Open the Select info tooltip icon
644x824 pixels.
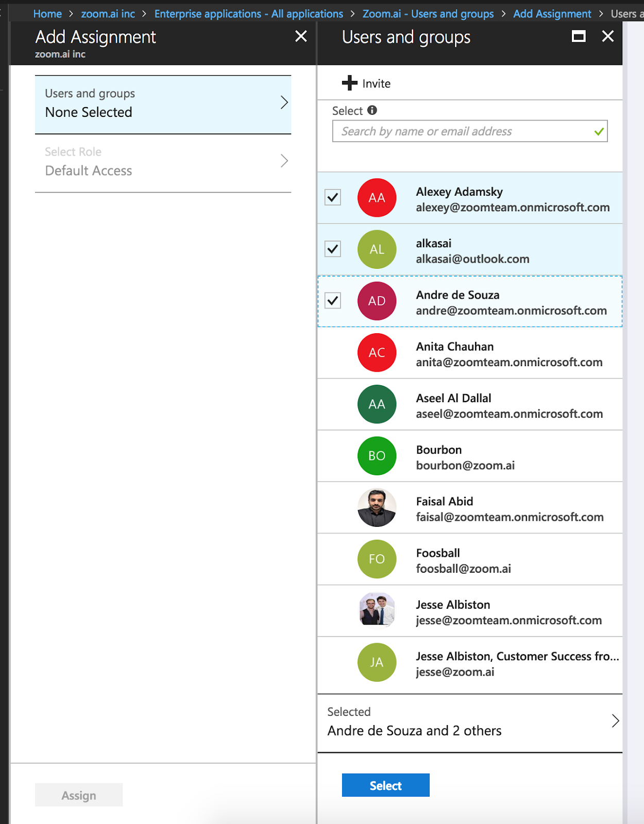(372, 110)
